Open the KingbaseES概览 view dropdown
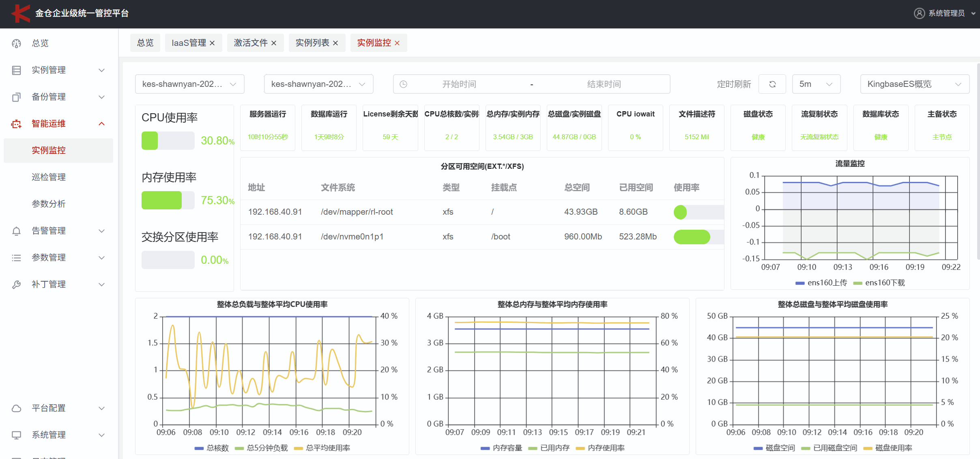The image size is (980, 459). pyautogui.click(x=914, y=84)
